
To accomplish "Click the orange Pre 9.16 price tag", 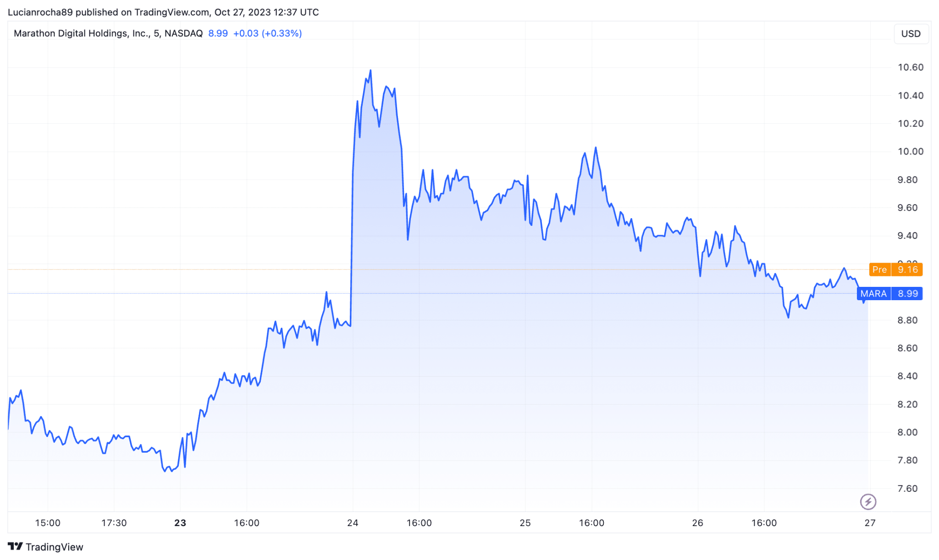I will pos(895,269).
